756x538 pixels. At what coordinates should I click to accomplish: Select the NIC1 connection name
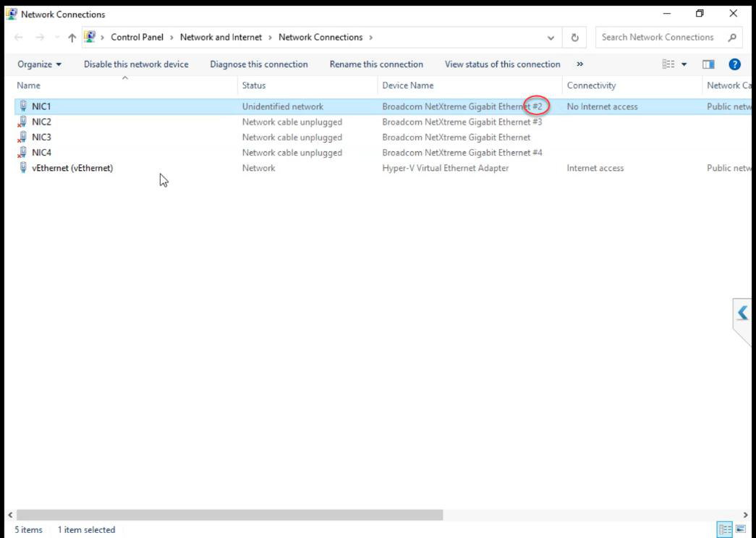pos(41,106)
